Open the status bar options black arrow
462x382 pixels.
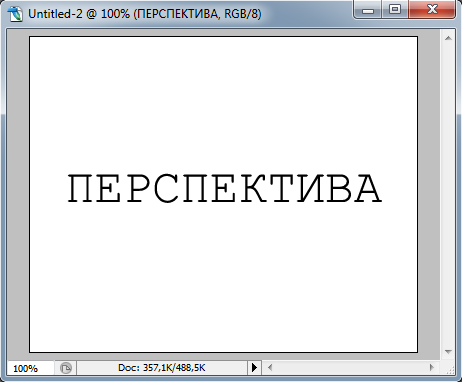click(254, 368)
